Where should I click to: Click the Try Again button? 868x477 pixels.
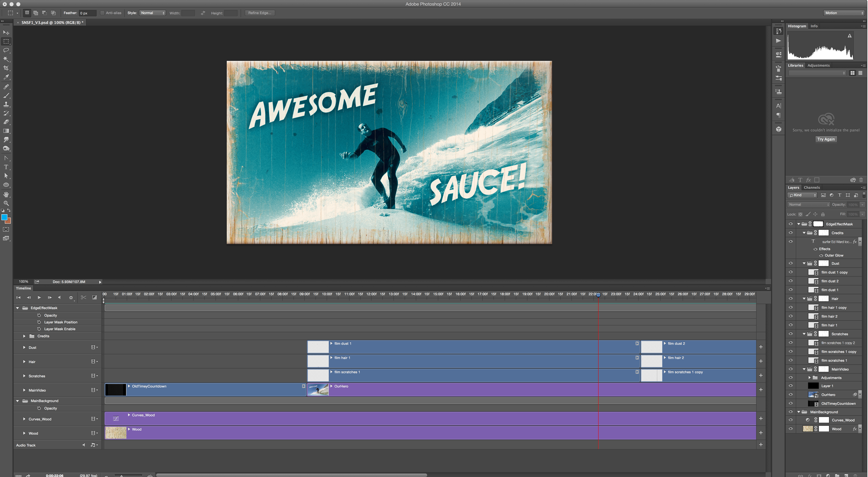click(x=826, y=139)
